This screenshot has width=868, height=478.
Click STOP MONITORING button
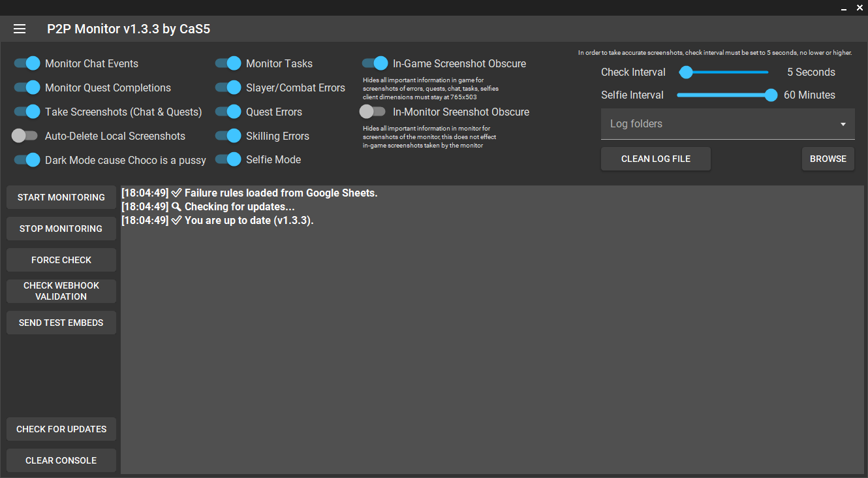click(x=61, y=229)
